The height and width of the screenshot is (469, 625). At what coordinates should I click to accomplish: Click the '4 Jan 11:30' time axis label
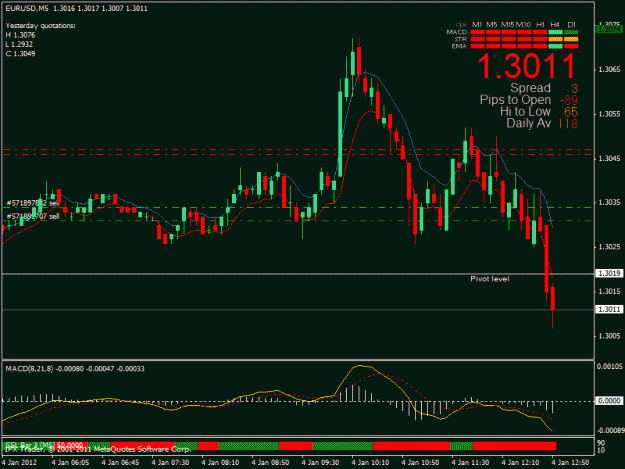(x=470, y=462)
